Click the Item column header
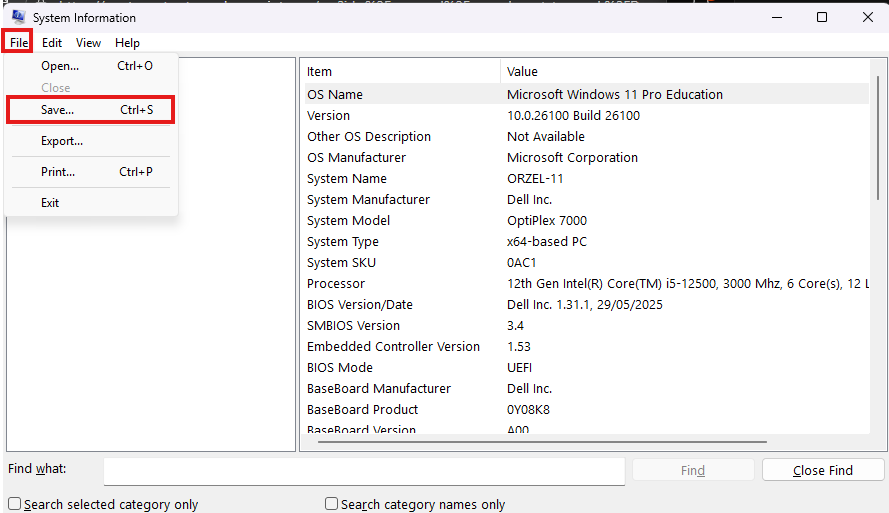The image size is (889, 513). click(x=400, y=72)
